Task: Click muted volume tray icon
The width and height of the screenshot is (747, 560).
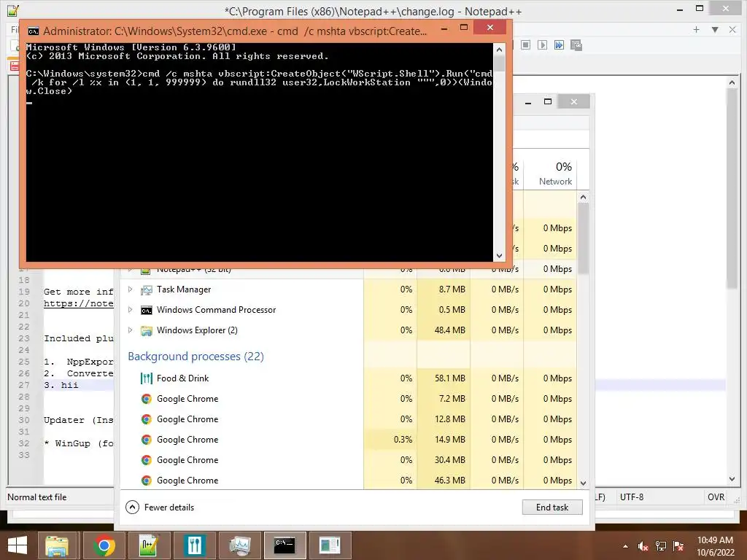Action: click(643, 546)
